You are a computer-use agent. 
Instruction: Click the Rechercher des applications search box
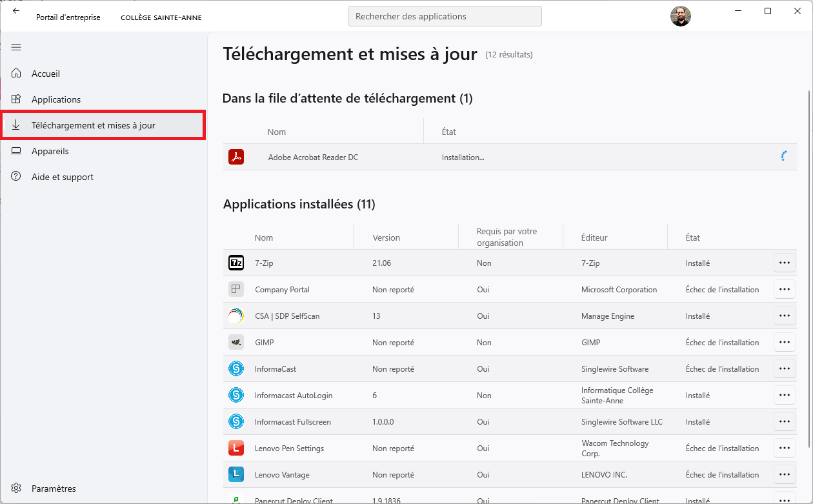pyautogui.click(x=445, y=16)
